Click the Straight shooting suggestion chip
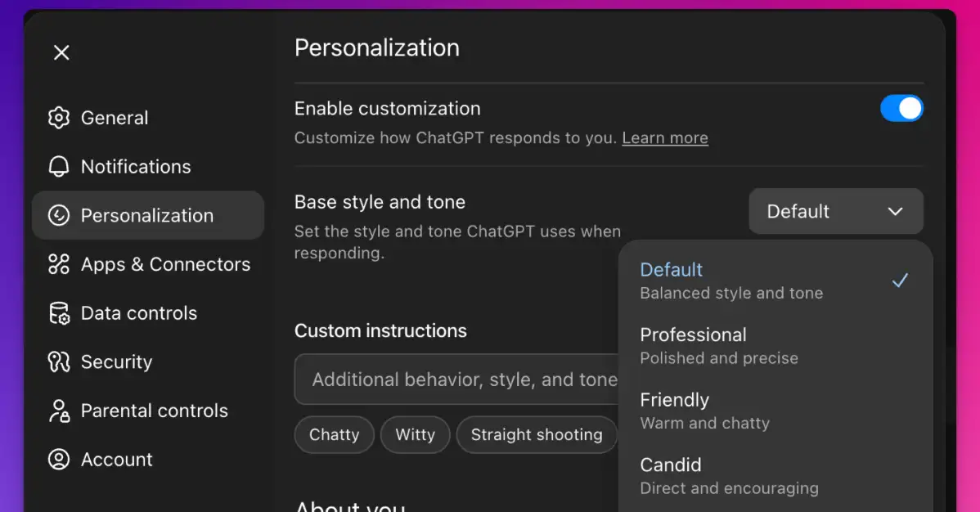The image size is (980, 512). (537, 434)
